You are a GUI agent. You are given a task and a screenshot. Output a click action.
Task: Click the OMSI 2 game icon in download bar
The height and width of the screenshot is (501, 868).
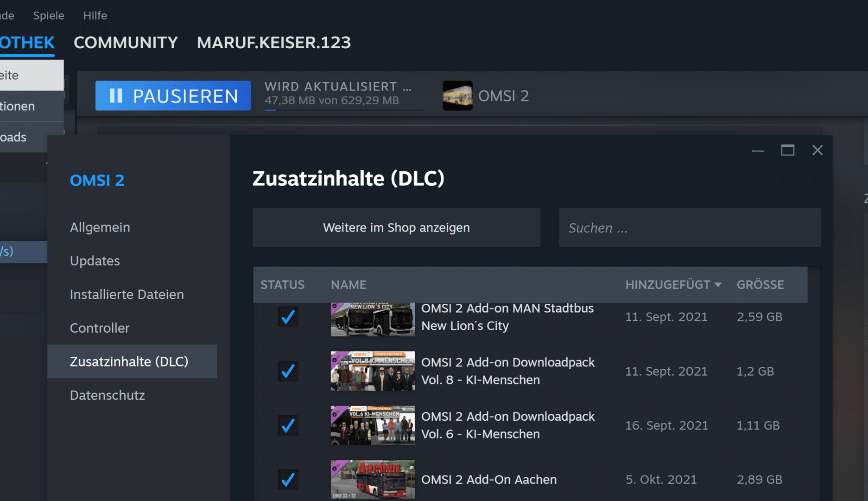point(457,96)
